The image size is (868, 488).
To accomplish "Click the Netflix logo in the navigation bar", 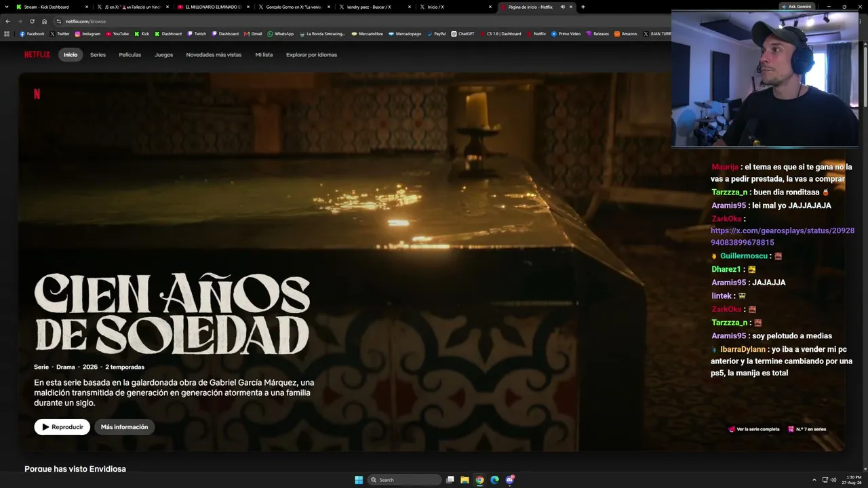I will tap(37, 55).
